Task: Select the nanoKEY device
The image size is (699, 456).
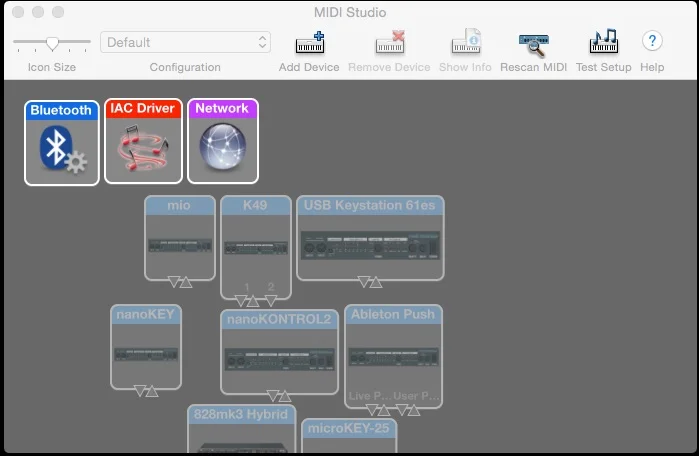Action: 146,347
